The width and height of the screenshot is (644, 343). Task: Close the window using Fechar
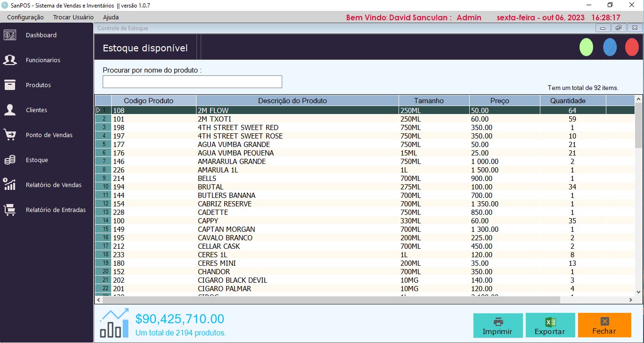604,325
